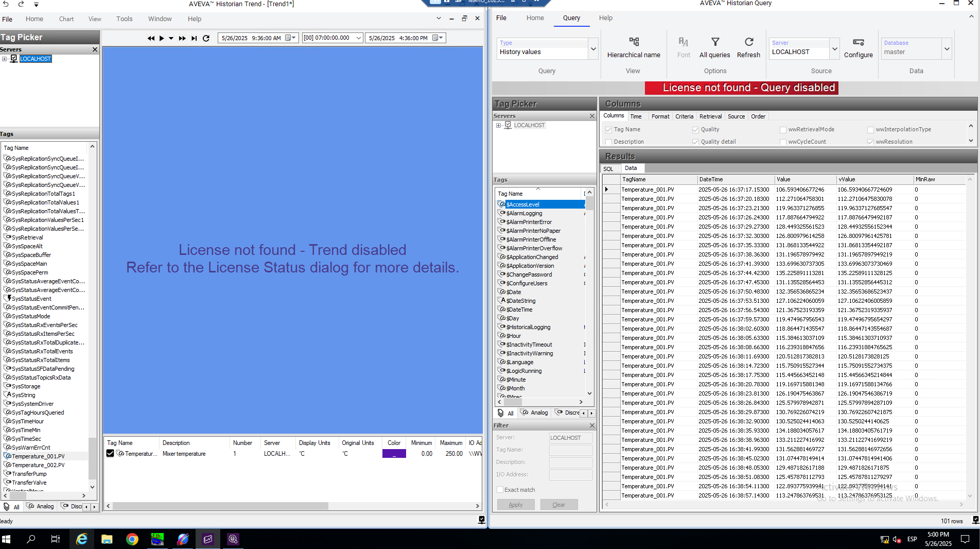Open the network status tray icon
This screenshot has height=549, width=980.
coord(884,539)
